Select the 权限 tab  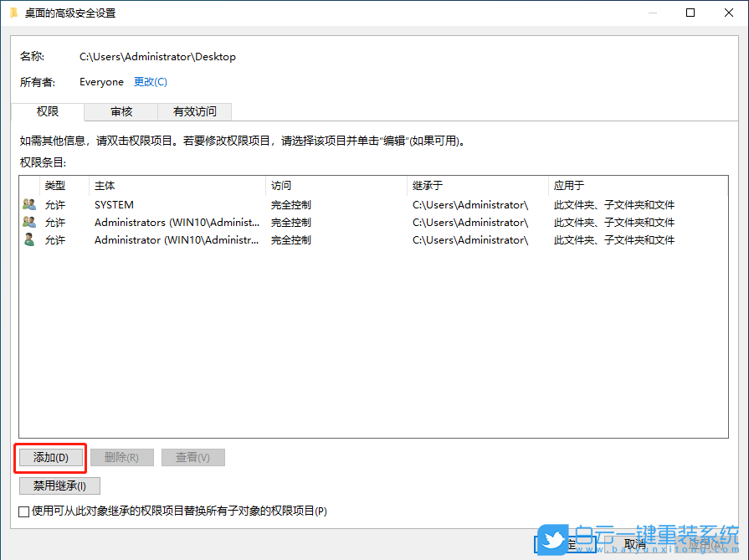[x=47, y=111]
